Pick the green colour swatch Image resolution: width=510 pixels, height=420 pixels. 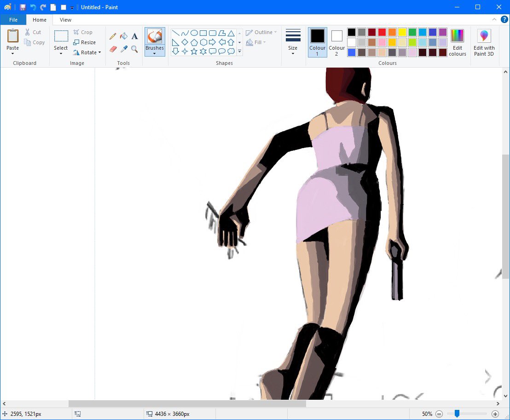pyautogui.click(x=412, y=32)
